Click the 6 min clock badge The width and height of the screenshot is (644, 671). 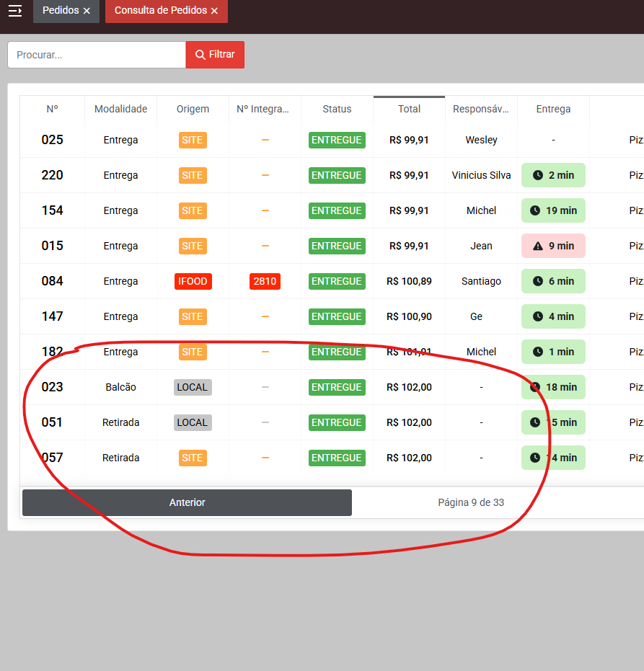553,281
